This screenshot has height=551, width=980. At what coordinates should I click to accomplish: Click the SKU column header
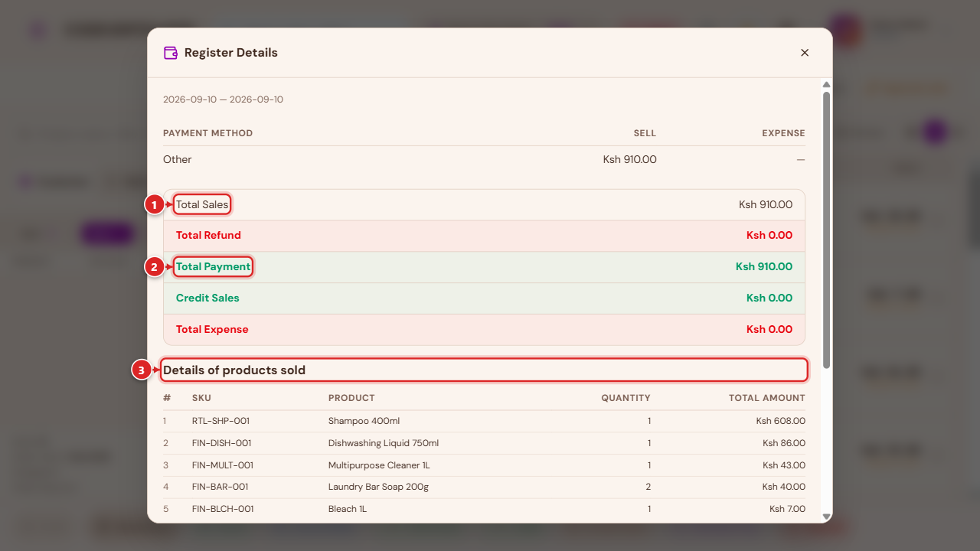[x=201, y=398]
